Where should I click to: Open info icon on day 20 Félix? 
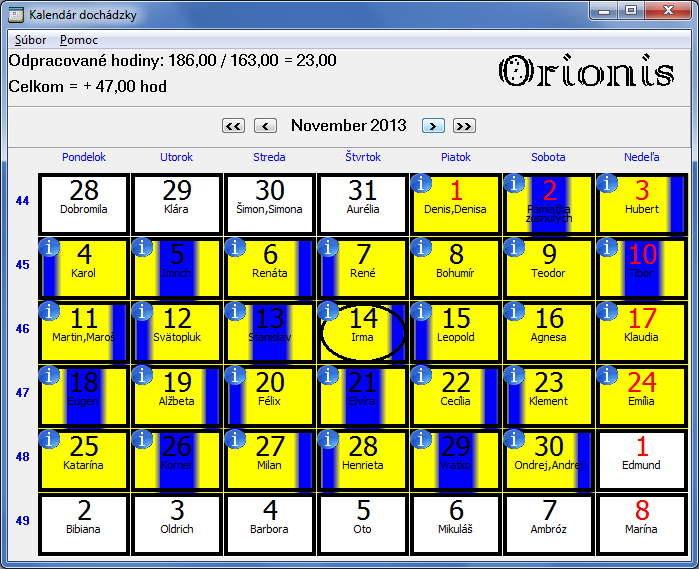(235, 375)
